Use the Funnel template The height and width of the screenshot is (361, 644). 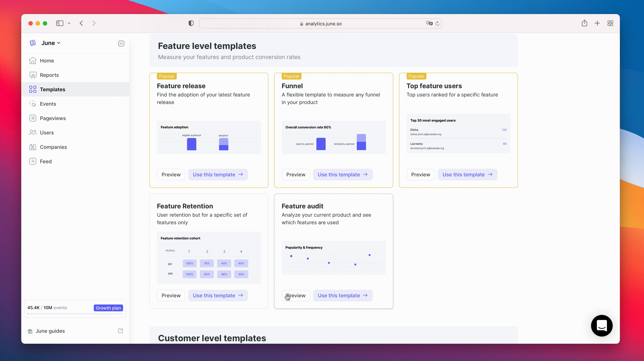343,175
